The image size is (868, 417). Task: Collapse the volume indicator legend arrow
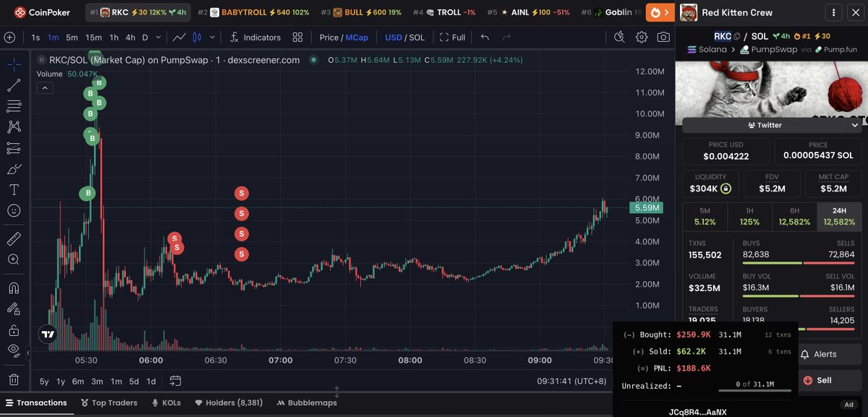point(44,88)
